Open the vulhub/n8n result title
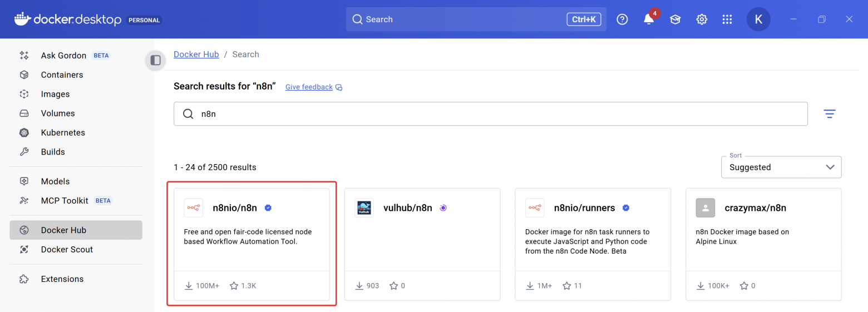The width and height of the screenshot is (868, 312). pos(408,208)
